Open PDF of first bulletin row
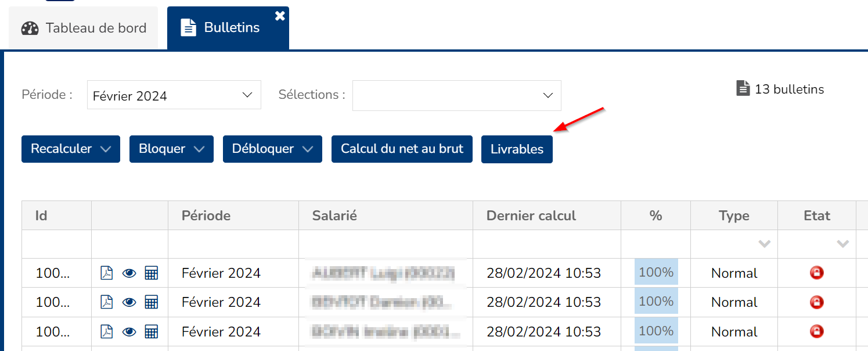Image resolution: width=868 pixels, height=351 pixels. pyautogui.click(x=107, y=273)
